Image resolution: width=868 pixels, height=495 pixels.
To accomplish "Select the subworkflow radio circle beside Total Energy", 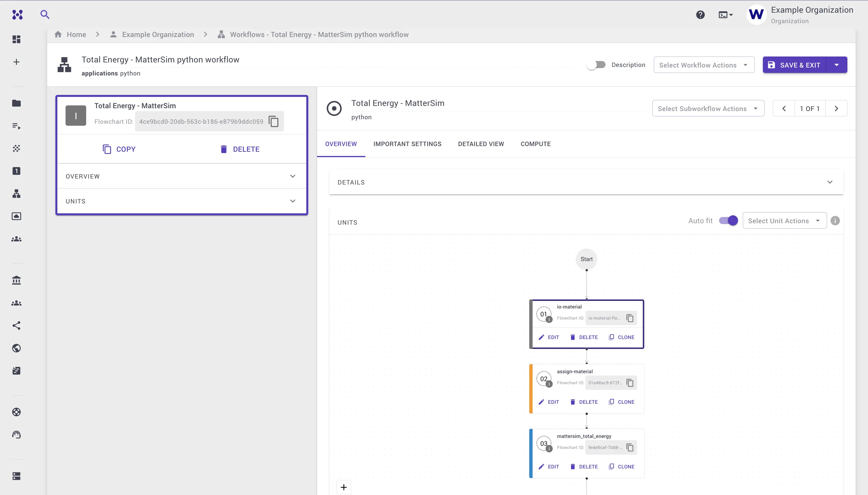I will 334,108.
